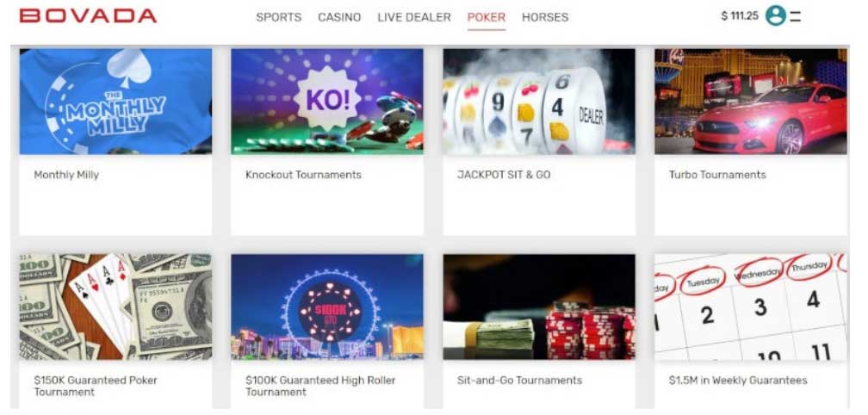Click the calendar weekly guarantees image
868x415 pixels.
[751, 307]
